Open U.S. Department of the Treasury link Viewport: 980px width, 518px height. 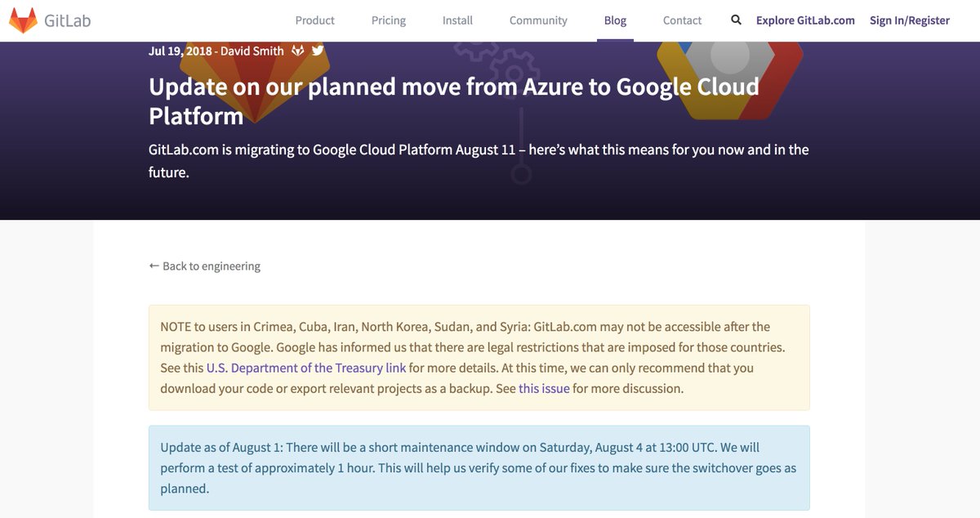point(306,368)
